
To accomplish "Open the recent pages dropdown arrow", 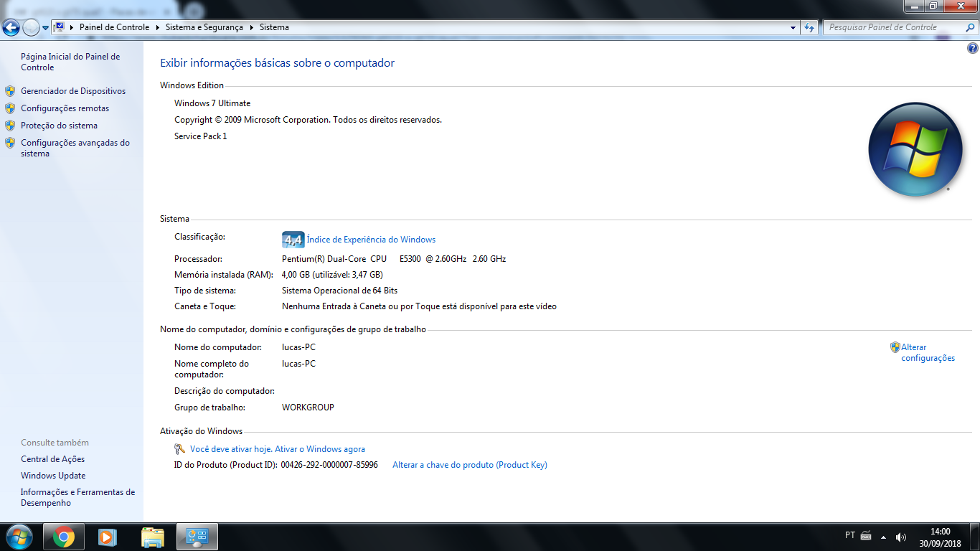I will pos(45,28).
